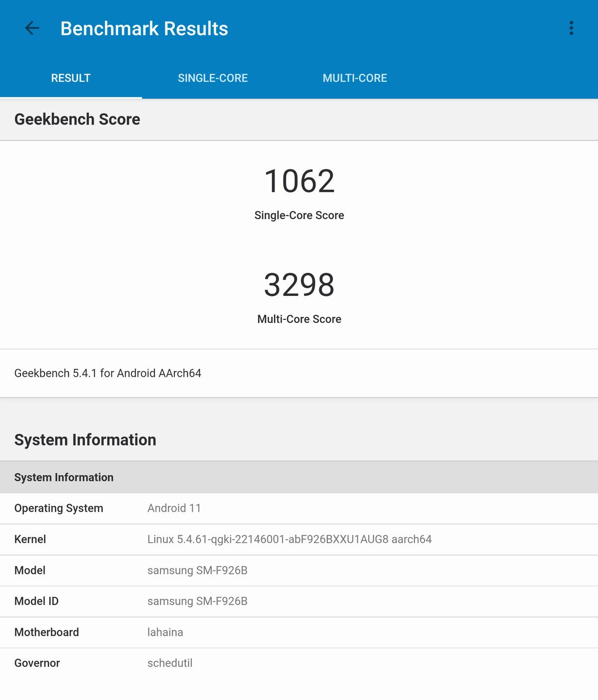Click the Multi-Core Score label

click(x=299, y=319)
